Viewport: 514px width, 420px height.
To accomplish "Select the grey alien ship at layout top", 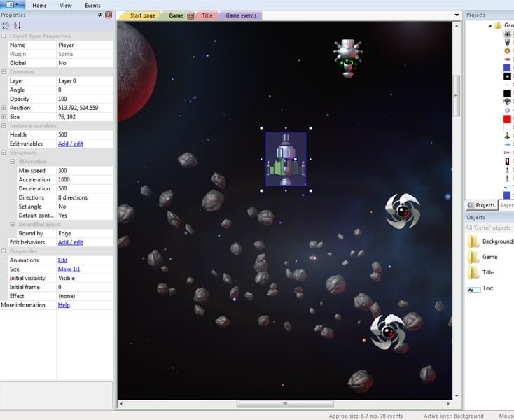I will click(x=348, y=58).
